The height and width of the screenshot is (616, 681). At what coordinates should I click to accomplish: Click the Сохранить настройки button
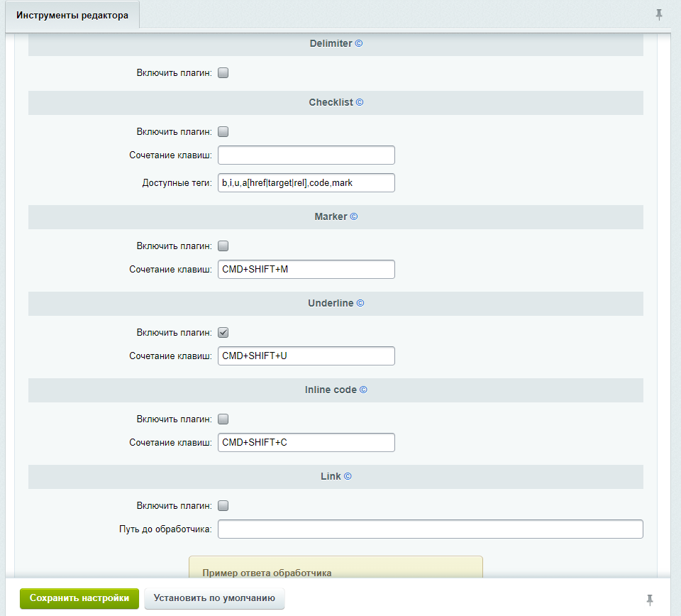[79, 598]
